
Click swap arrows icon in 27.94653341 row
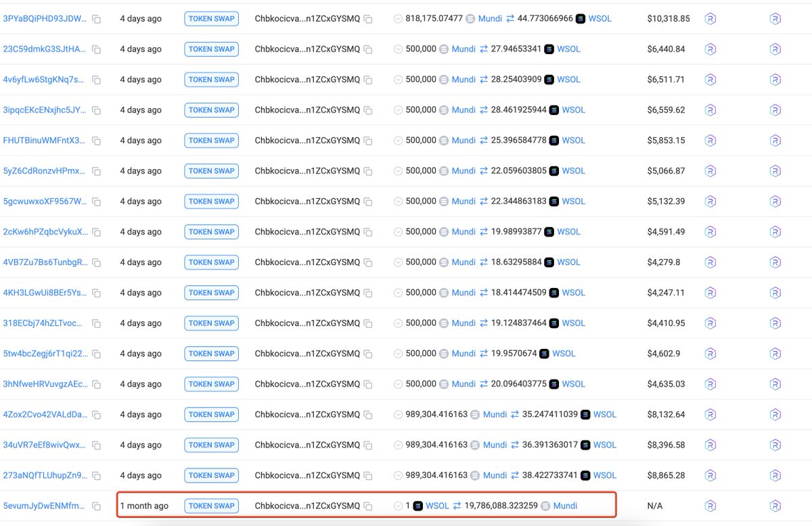click(x=484, y=49)
